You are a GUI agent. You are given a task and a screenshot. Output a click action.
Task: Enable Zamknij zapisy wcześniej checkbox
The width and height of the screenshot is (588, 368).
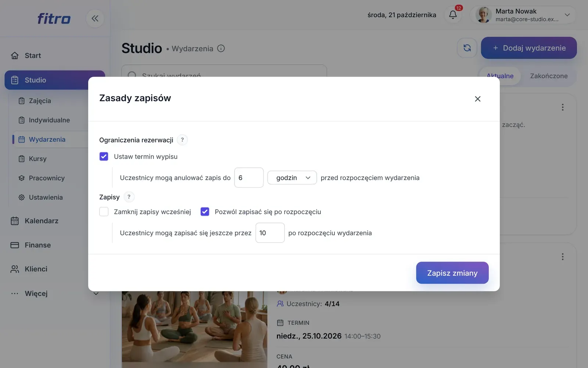click(x=104, y=212)
